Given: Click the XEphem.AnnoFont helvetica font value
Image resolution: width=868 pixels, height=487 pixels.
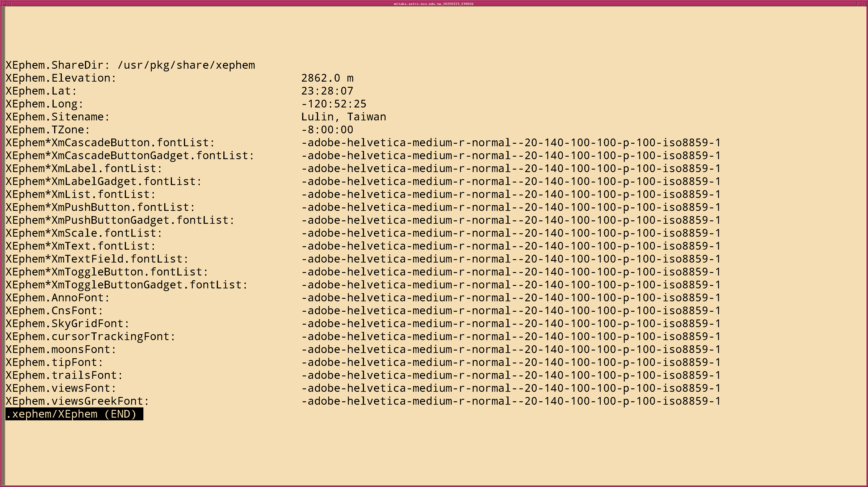Looking at the screenshot, I should (x=511, y=298).
